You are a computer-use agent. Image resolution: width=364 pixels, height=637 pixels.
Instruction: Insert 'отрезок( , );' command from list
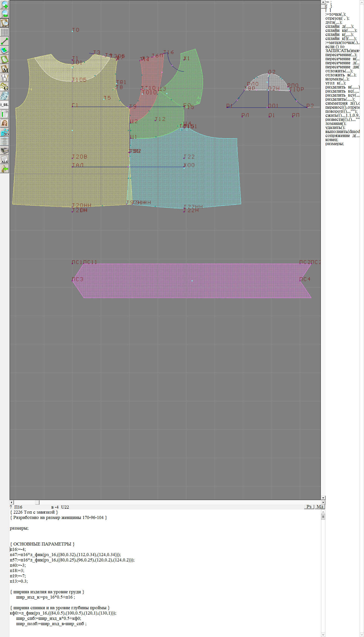point(337,18)
